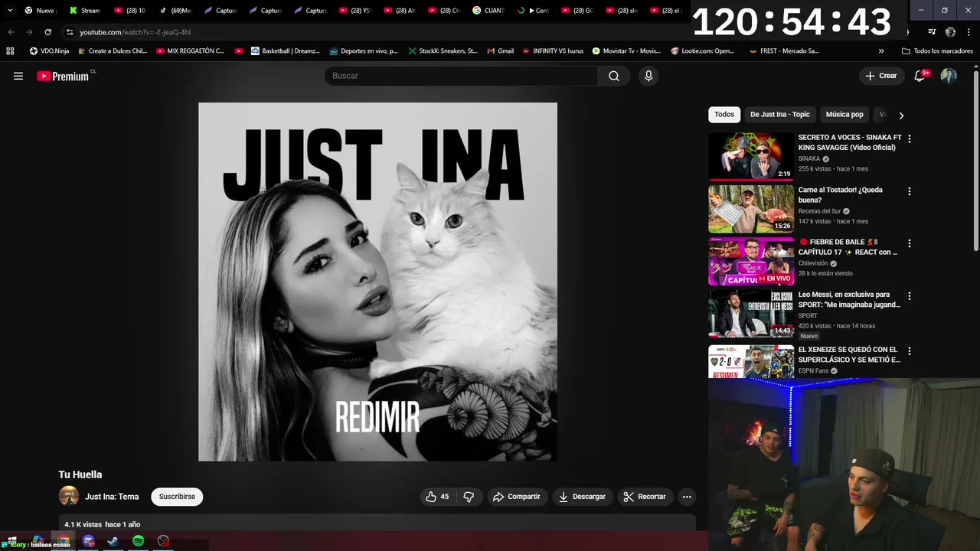
Task: Open the account avatar menu
Action: point(949,76)
